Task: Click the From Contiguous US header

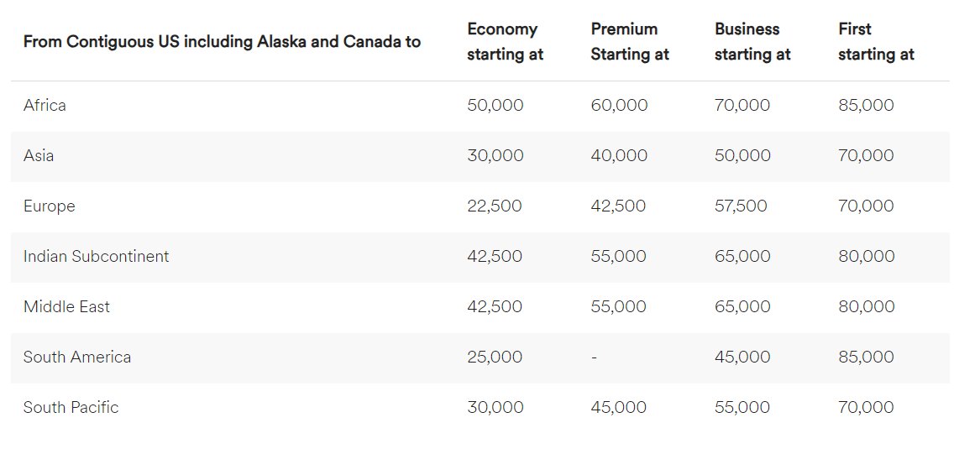Action: click(x=222, y=42)
